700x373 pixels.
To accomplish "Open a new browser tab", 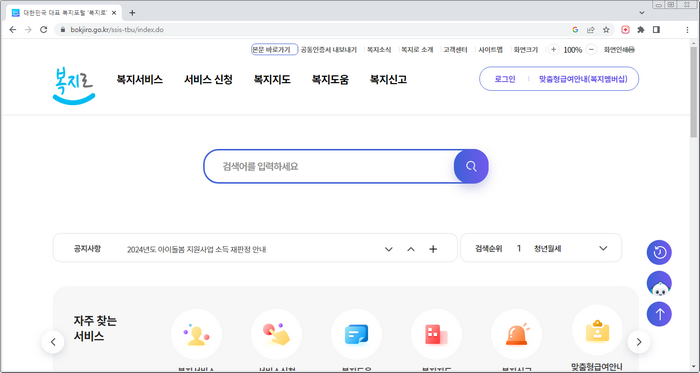I will click(132, 12).
